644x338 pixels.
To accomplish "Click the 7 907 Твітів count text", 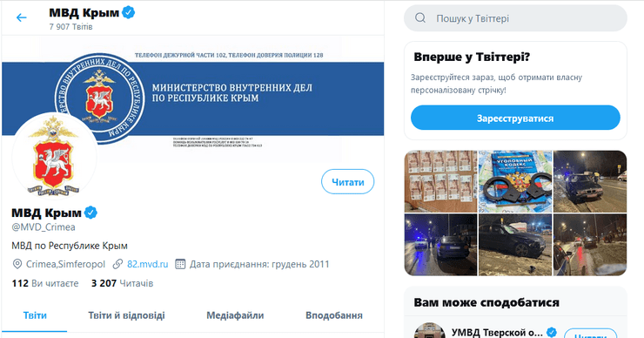I will click(x=70, y=27).
